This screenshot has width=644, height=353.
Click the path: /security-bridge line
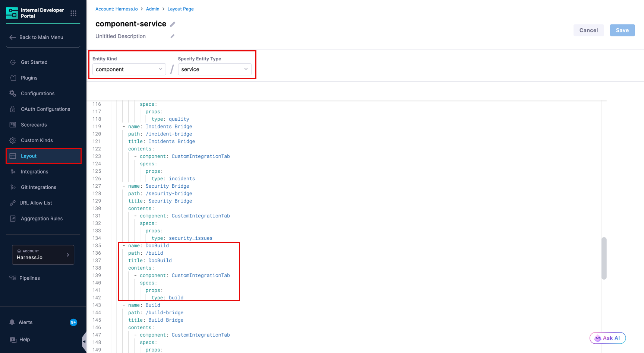point(160,193)
